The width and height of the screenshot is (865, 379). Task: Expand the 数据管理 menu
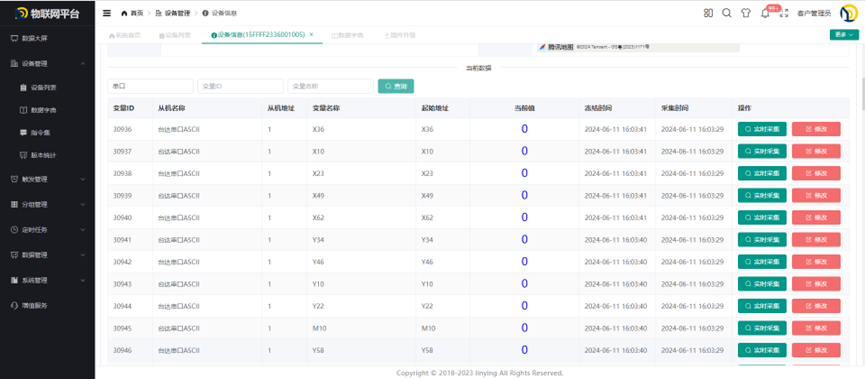pos(47,255)
